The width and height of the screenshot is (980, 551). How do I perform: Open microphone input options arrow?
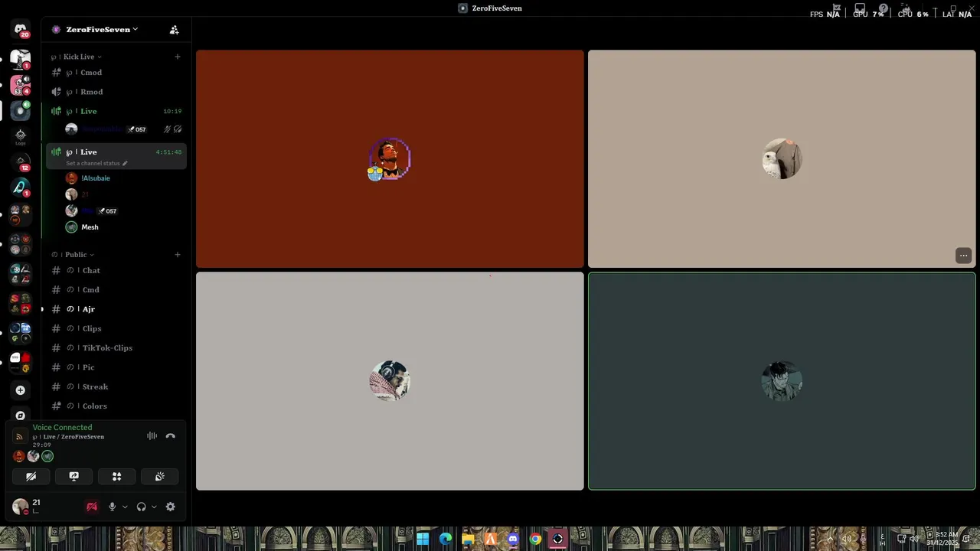coord(125,507)
